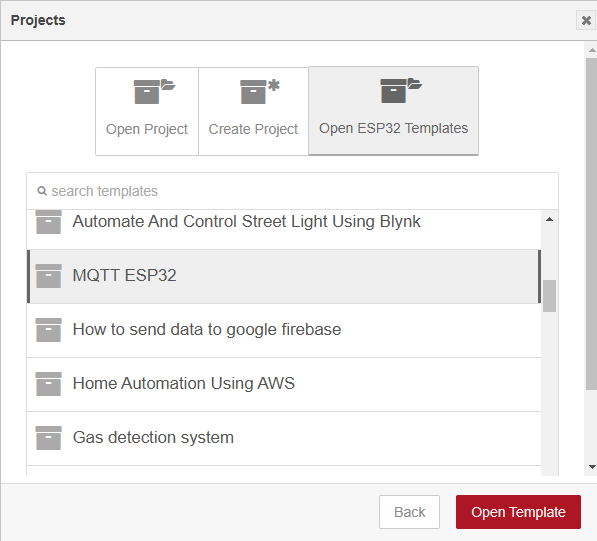This screenshot has height=541, width=597.
Task: Pick the Home Automation Using AWS template
Action: click(x=284, y=384)
